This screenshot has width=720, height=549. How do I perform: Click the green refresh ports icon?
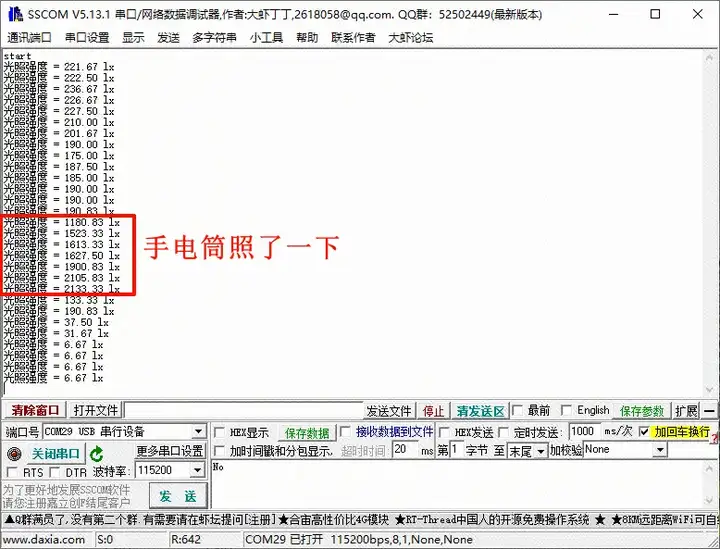pos(97,454)
